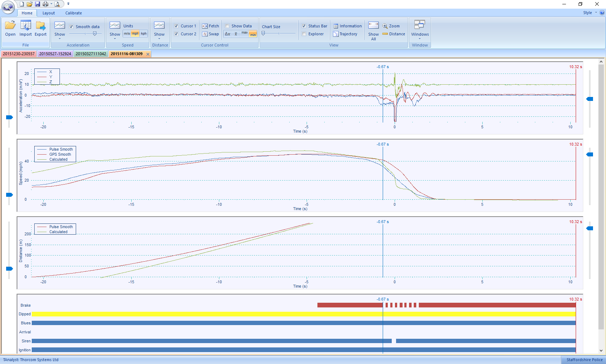Viewport: 606px width, 364px height.
Task: Open a file with the Open icon
Action: pyautogui.click(x=10, y=28)
